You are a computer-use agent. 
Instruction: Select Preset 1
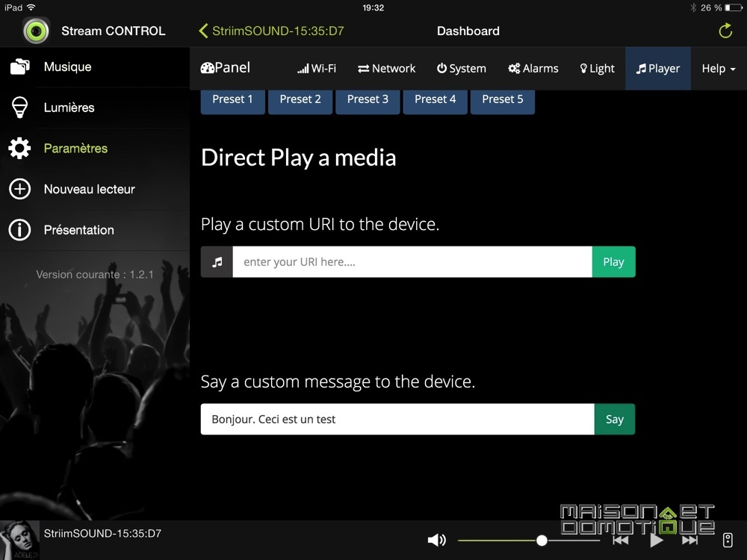click(232, 100)
